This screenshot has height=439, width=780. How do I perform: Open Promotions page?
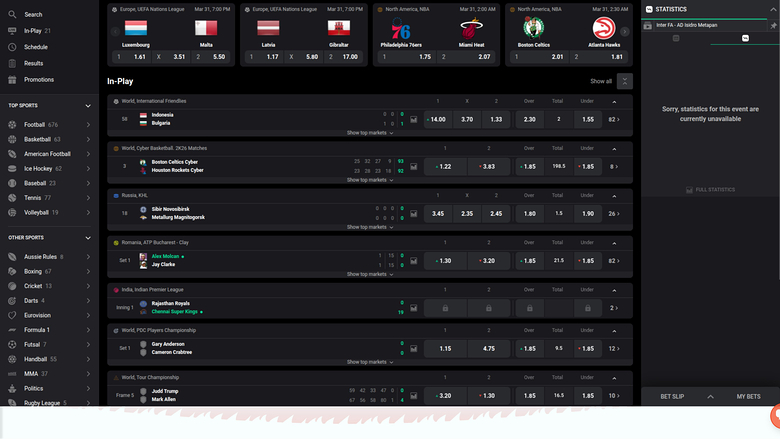tap(39, 80)
